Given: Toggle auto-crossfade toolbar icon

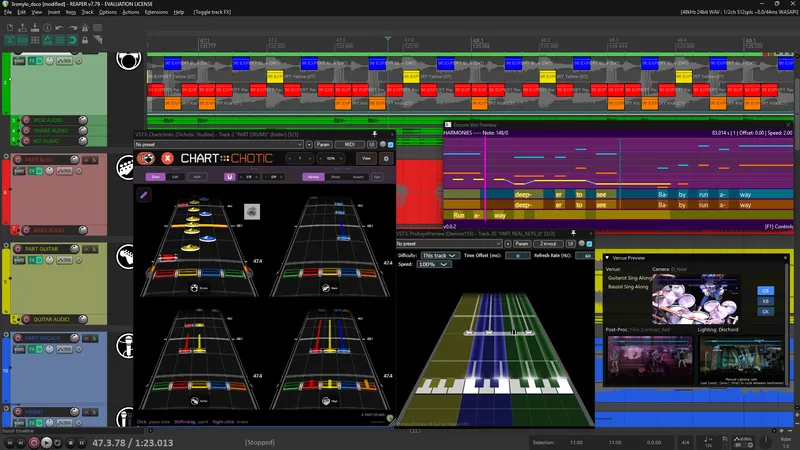Looking at the screenshot, I should point(10,40).
